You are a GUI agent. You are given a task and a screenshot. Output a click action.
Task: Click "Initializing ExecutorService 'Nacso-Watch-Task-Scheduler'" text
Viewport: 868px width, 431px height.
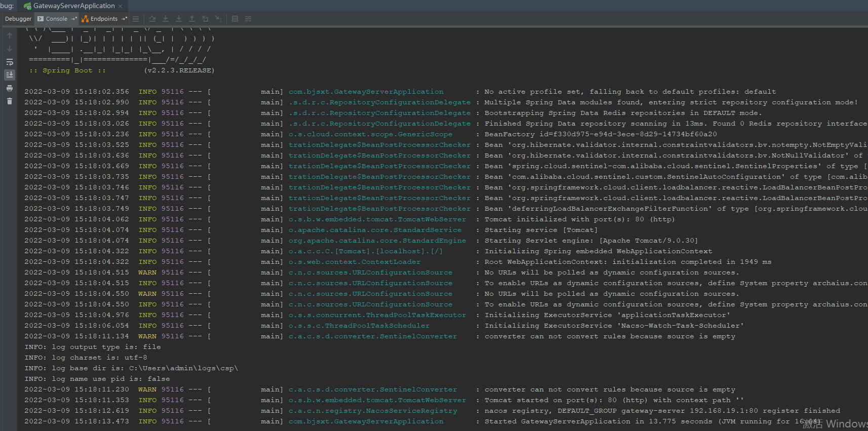[x=614, y=326]
